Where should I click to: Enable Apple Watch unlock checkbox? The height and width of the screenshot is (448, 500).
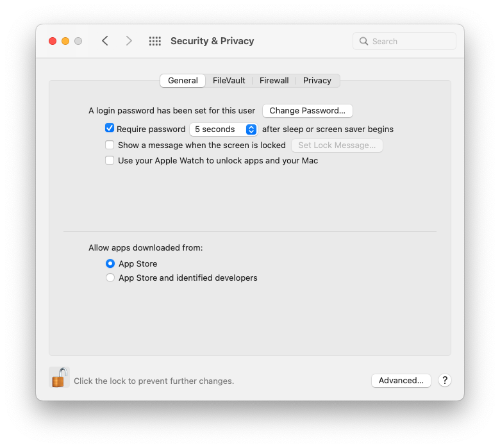pyautogui.click(x=110, y=160)
